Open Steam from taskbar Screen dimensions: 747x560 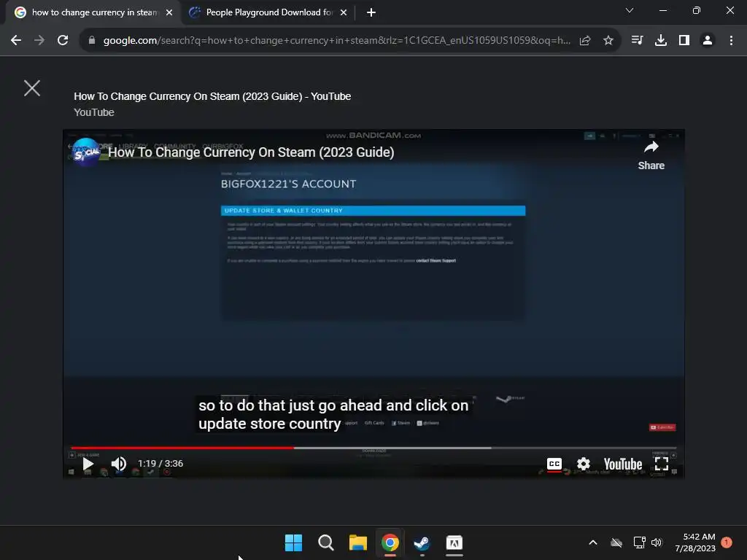click(x=422, y=542)
